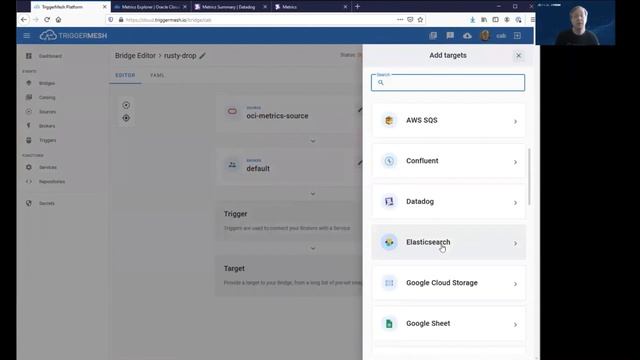
Task: Click the Oracle source icon
Action: [232, 111]
